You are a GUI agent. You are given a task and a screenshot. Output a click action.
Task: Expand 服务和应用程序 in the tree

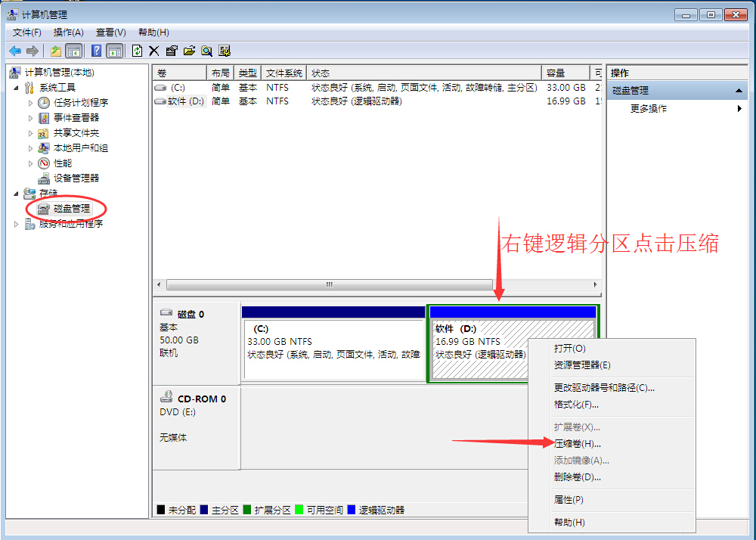[15, 223]
